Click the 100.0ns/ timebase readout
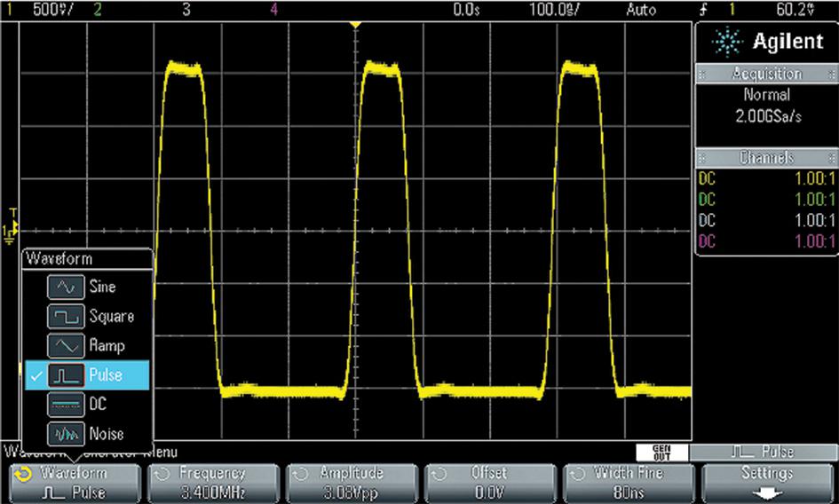 tap(554, 10)
